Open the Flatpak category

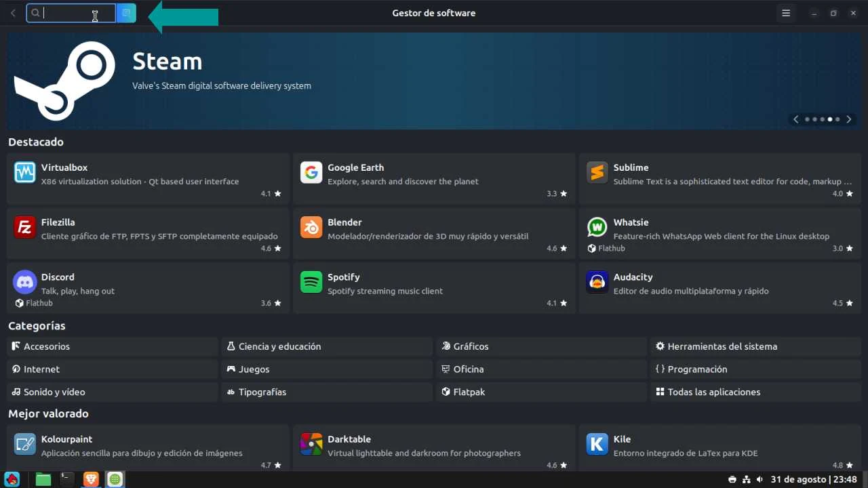541,392
